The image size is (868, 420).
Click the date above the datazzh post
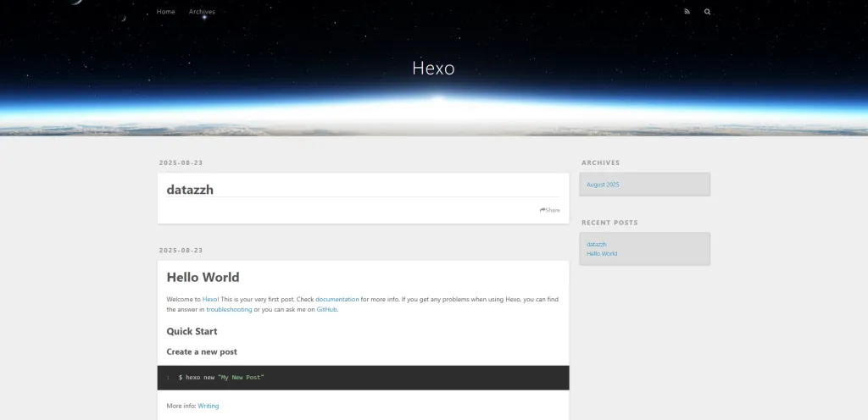click(x=181, y=163)
